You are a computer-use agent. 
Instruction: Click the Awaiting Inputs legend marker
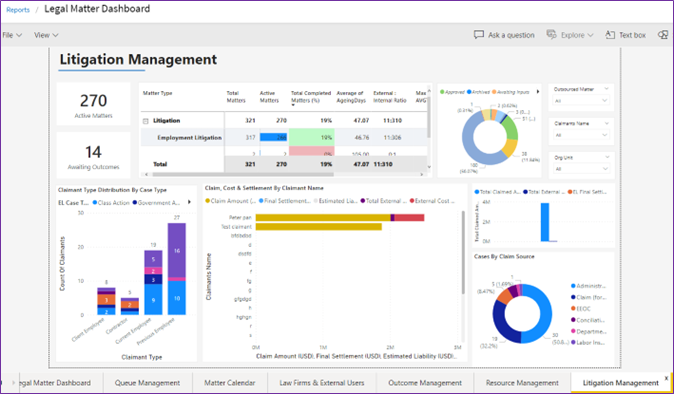(494, 92)
